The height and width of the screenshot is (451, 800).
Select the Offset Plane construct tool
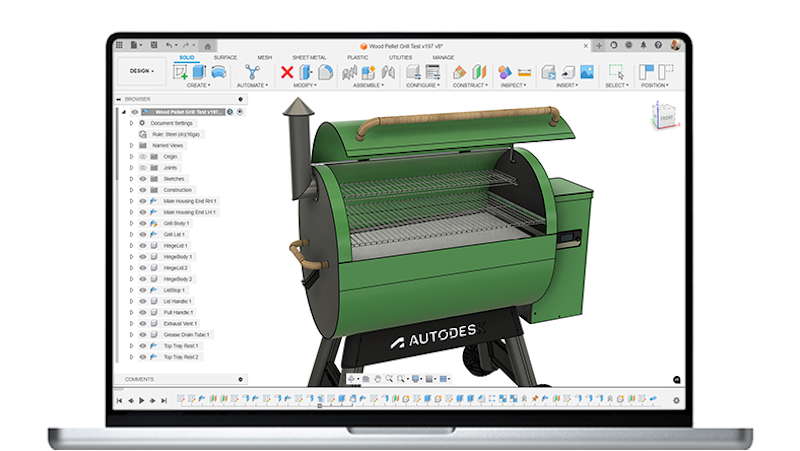coord(459,72)
